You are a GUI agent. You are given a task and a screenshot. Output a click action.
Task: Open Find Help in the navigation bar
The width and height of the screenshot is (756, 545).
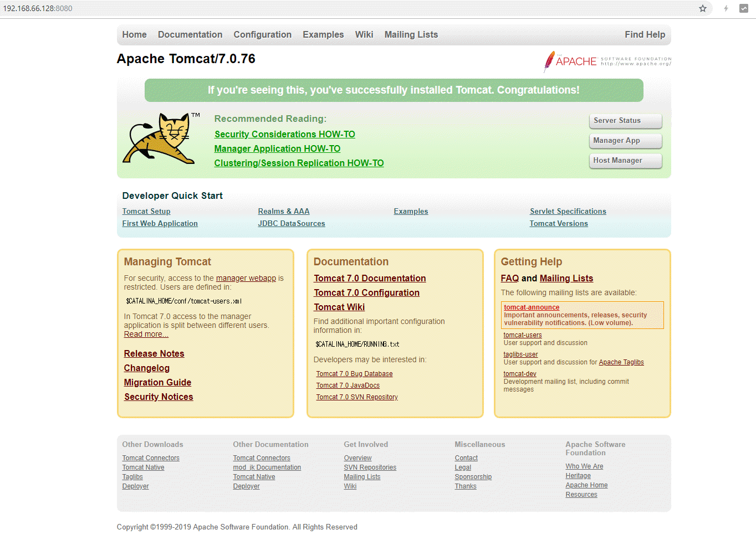(645, 34)
